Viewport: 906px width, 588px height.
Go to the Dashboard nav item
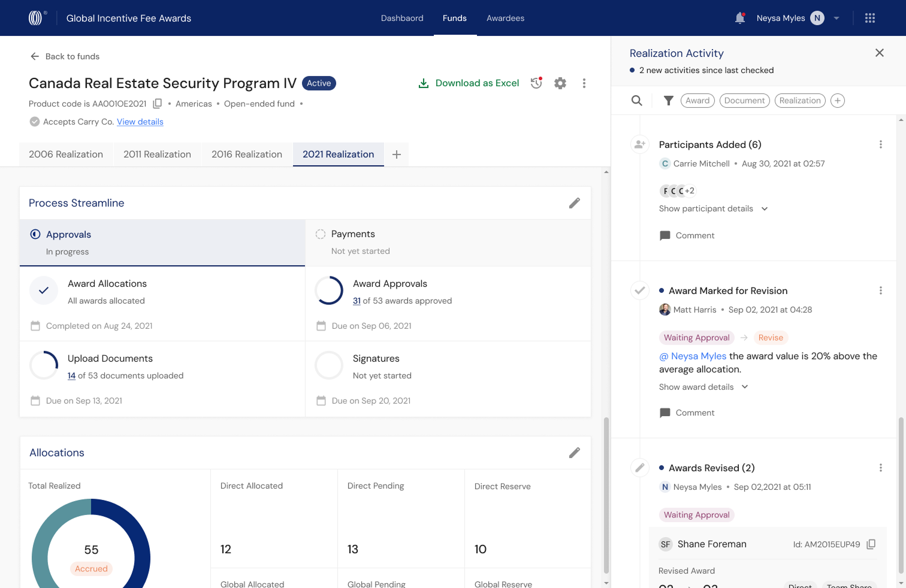pyautogui.click(x=402, y=18)
